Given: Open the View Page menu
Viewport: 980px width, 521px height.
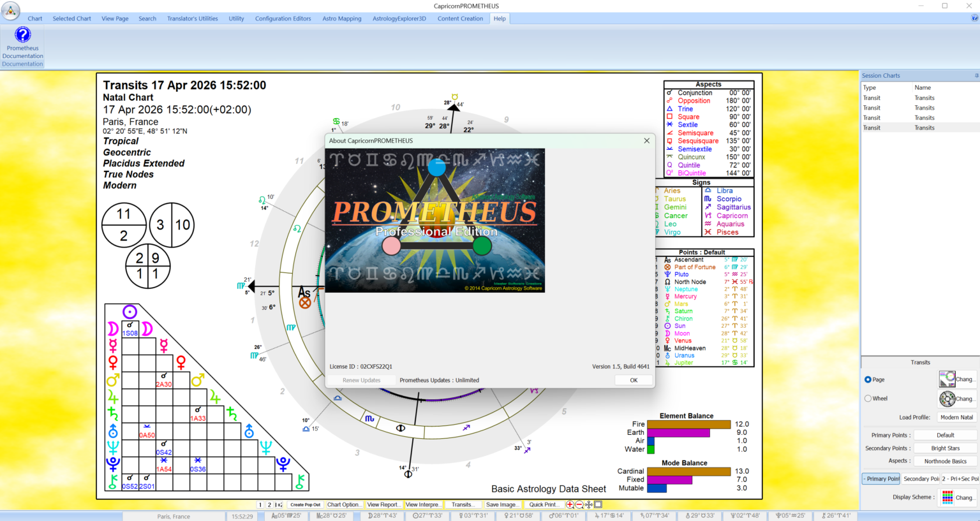Looking at the screenshot, I should point(115,18).
